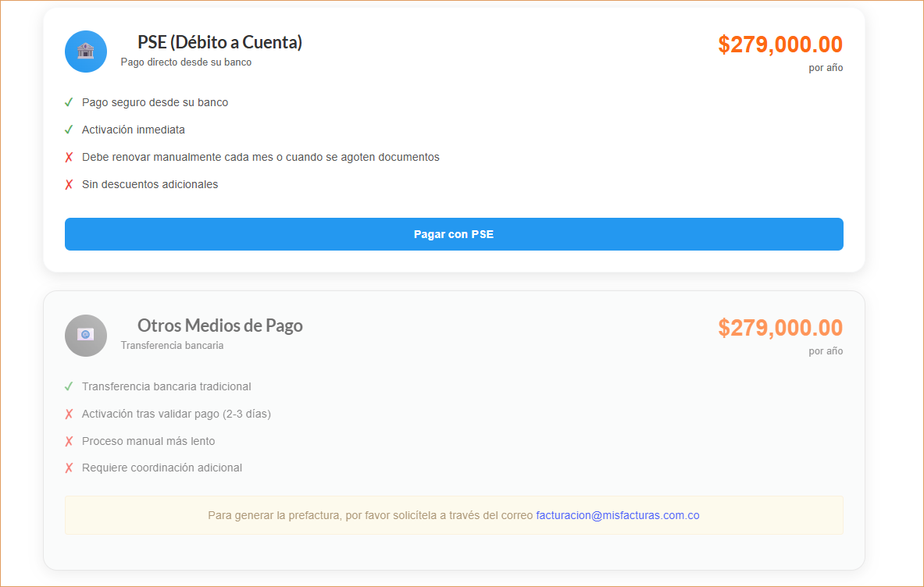
Task: Click the gray icon for Otros Medios de Pago
Action: pyautogui.click(x=86, y=336)
